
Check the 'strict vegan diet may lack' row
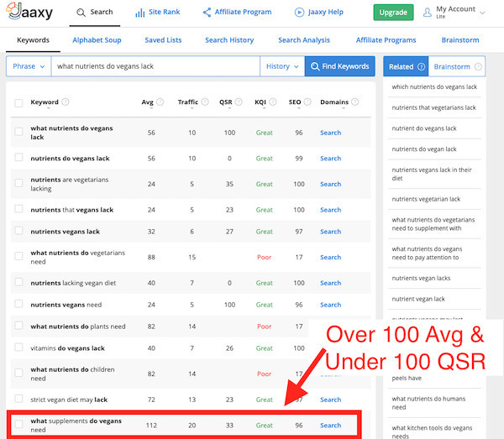(18, 399)
